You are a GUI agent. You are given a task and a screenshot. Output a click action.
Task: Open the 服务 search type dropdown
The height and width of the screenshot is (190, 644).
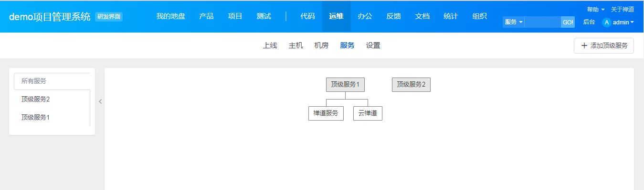pos(514,22)
